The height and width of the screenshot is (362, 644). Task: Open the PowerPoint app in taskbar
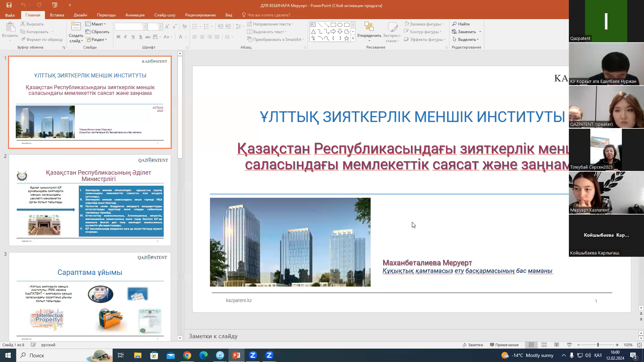click(236, 355)
